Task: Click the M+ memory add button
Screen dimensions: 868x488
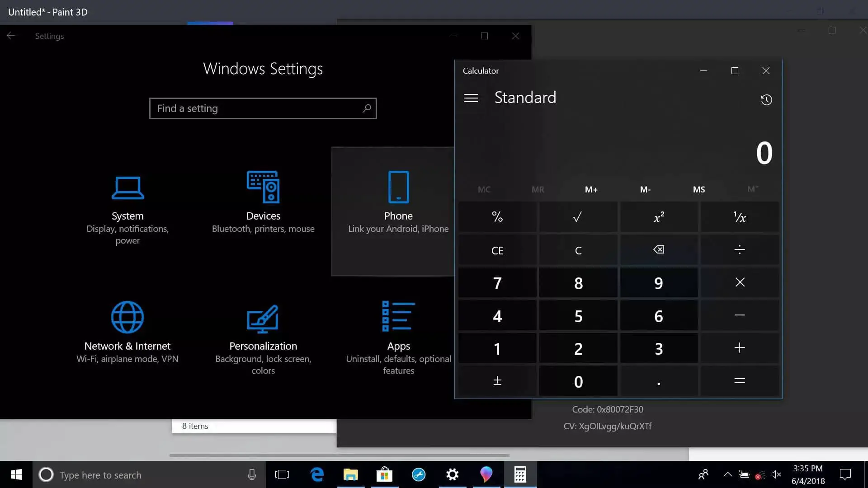Action: coord(591,189)
